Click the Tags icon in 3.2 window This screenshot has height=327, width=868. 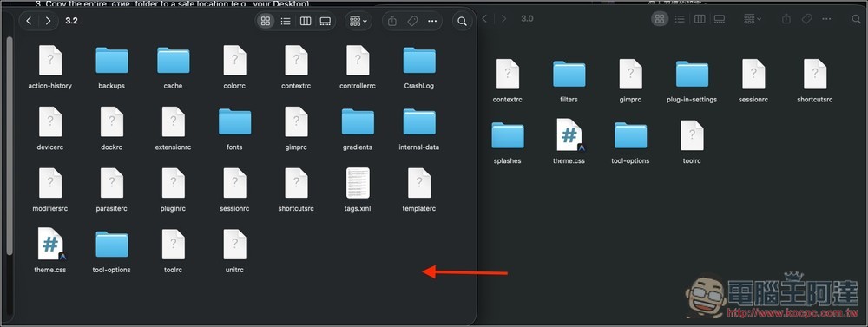(411, 21)
